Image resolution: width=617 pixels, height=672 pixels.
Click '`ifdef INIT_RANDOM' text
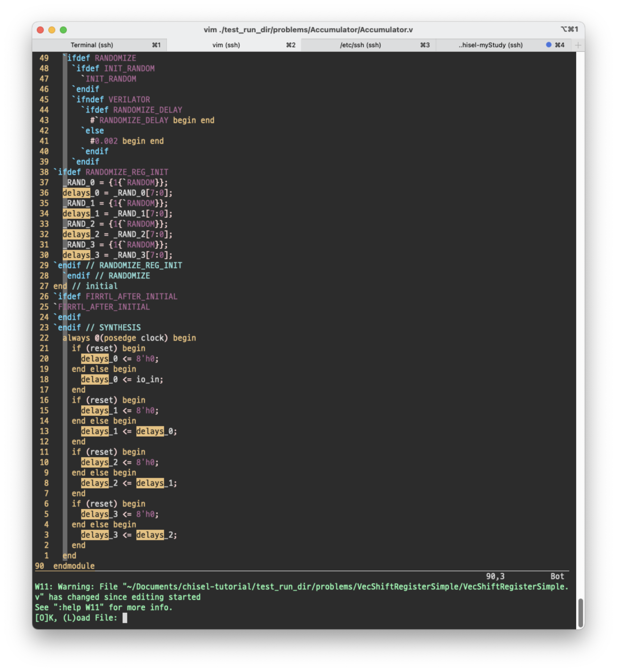(x=113, y=69)
